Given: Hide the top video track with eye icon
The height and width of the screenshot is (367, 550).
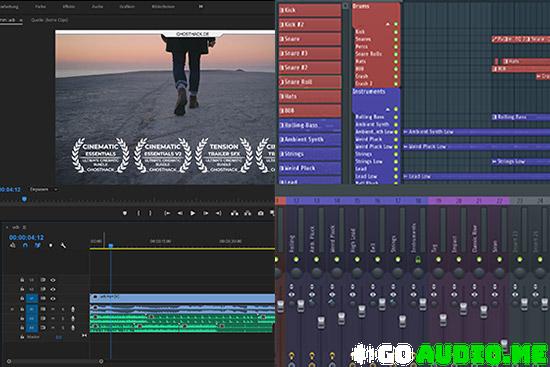Looking at the screenshot, I should (53, 280).
